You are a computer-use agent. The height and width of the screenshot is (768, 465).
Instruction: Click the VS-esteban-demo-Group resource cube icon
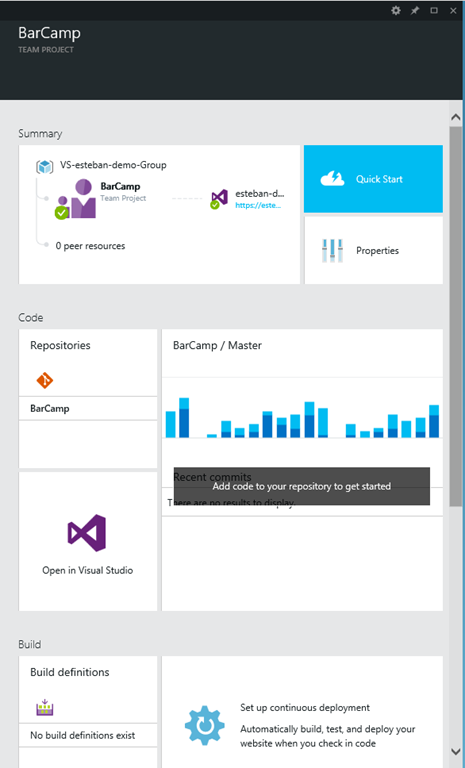click(x=45, y=167)
